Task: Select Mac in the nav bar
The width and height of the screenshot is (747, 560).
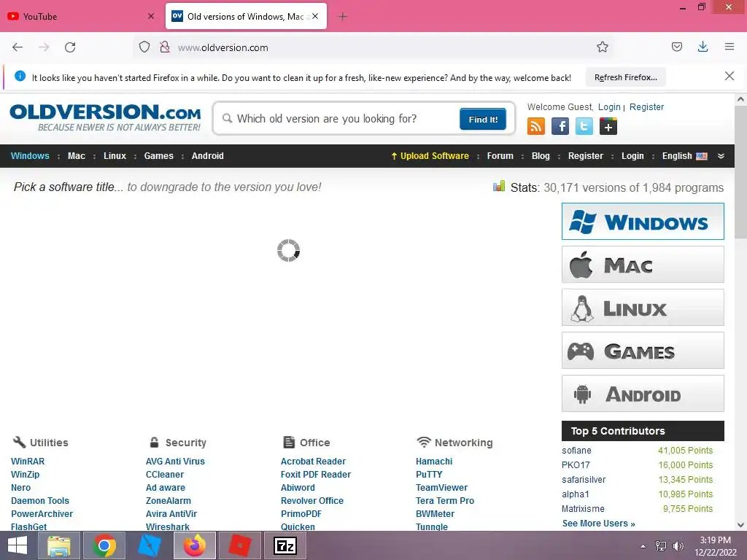Action: pos(76,156)
